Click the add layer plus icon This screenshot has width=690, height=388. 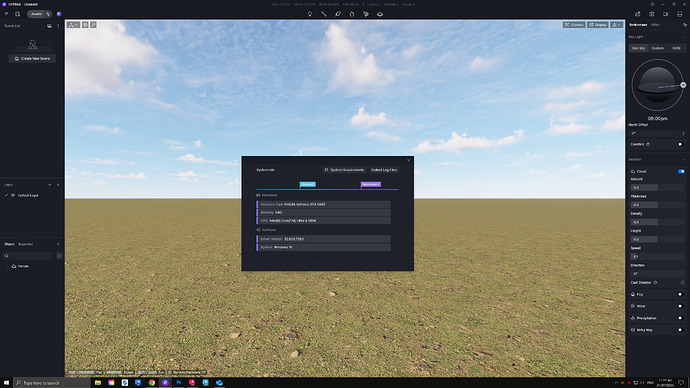[x=49, y=185]
